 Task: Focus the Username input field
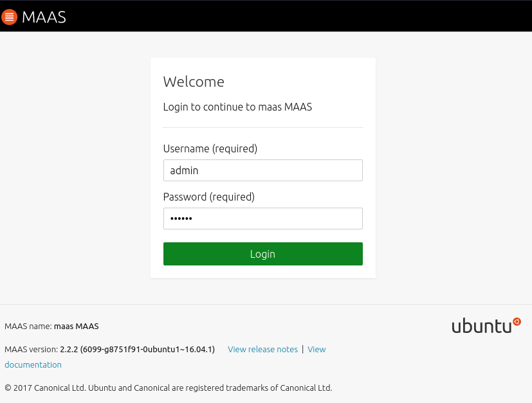point(262,170)
